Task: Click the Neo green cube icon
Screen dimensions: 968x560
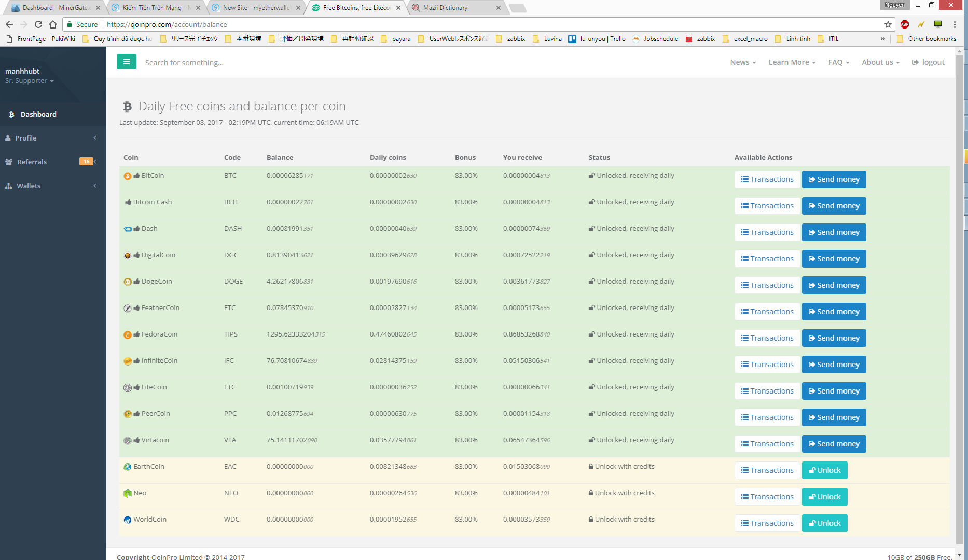Action: tap(127, 493)
